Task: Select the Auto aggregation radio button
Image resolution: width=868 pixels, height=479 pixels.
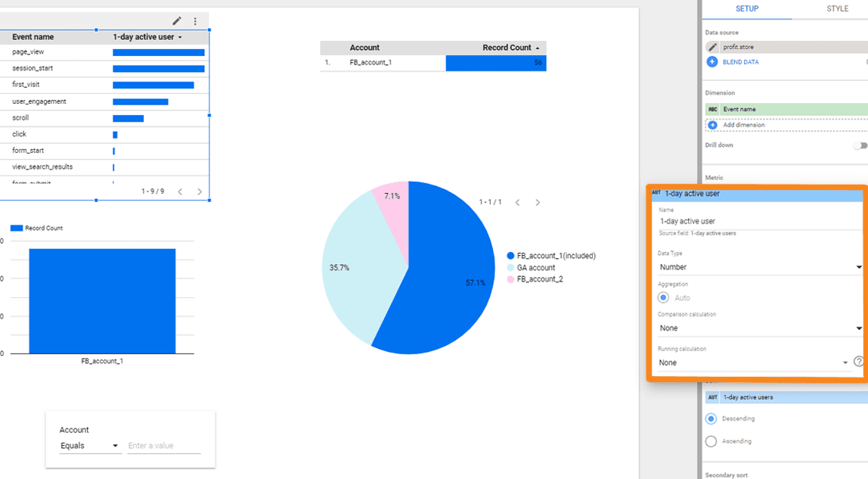Action: [x=663, y=297]
